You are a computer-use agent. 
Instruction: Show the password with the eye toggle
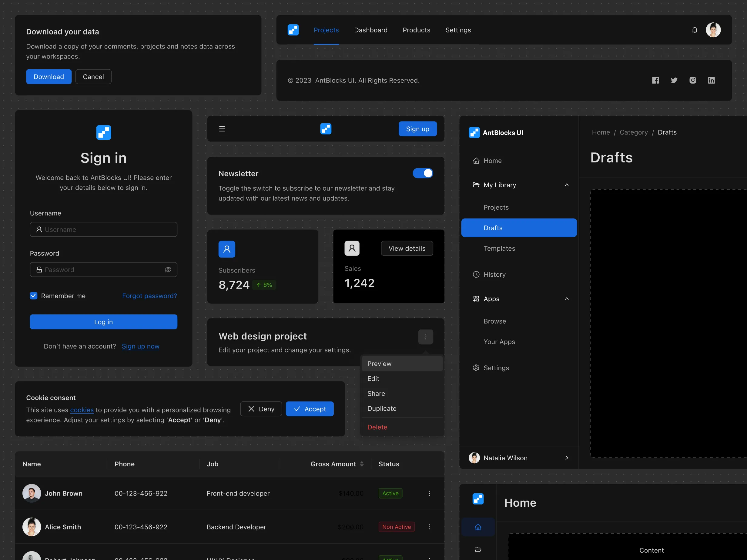click(x=168, y=269)
